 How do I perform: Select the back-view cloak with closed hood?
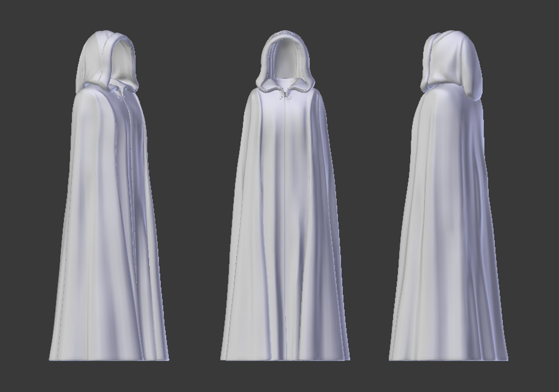[x=449, y=196]
